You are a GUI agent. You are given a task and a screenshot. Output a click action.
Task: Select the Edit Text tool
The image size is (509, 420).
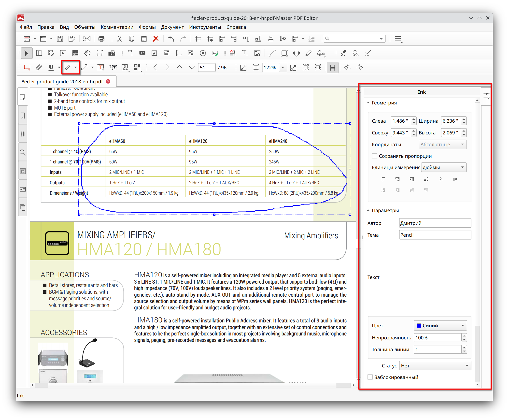(39, 53)
